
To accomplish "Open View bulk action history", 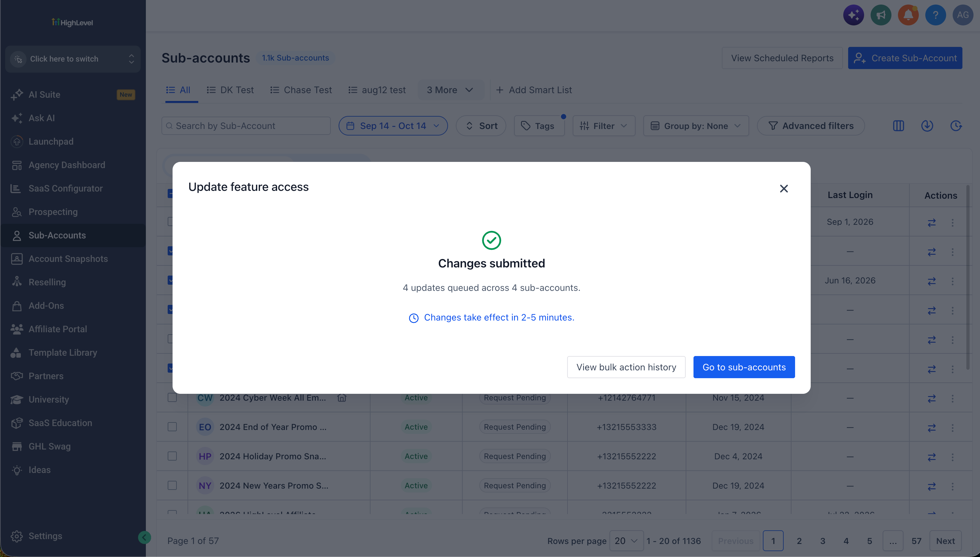I will [x=626, y=367].
